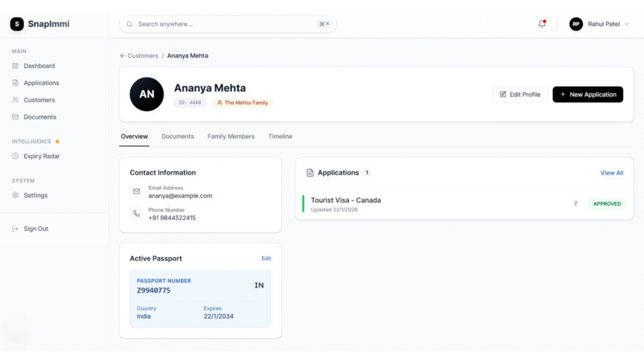This screenshot has width=644, height=362.
Task: Switch to the Documents tab
Action: 177,136
